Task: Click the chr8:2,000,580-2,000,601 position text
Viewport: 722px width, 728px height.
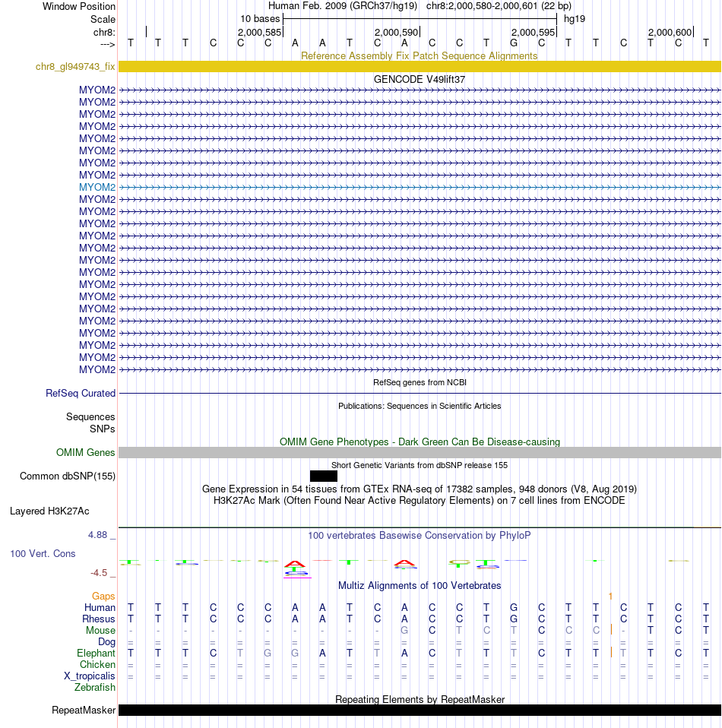Action: pyautogui.click(x=499, y=6)
